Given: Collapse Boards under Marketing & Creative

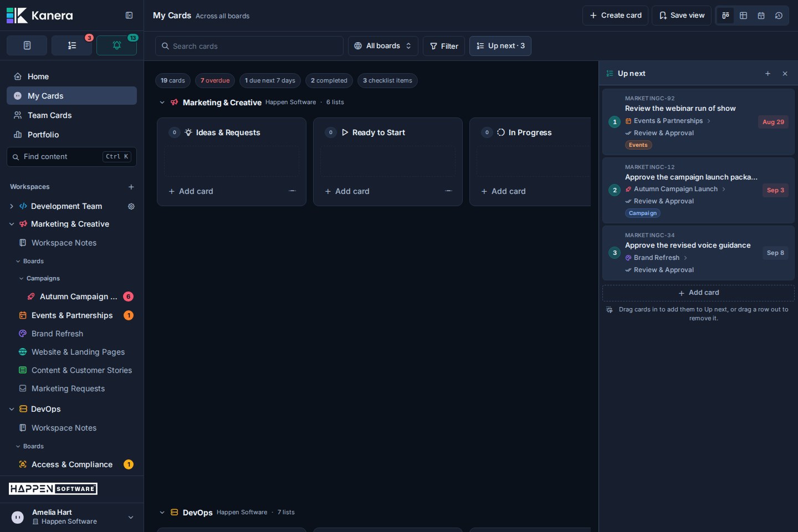Looking at the screenshot, I should tap(18, 261).
